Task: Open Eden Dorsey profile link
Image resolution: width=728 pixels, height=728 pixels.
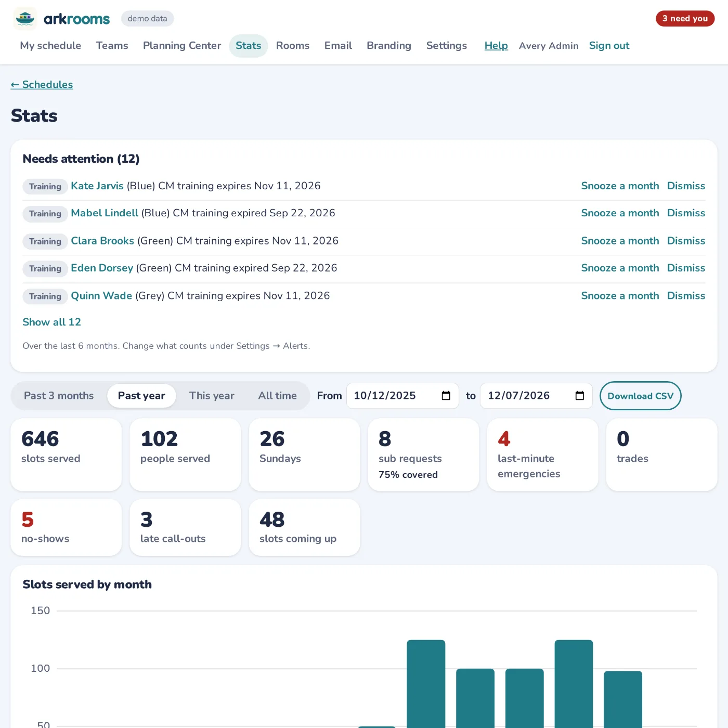Action: point(102,268)
